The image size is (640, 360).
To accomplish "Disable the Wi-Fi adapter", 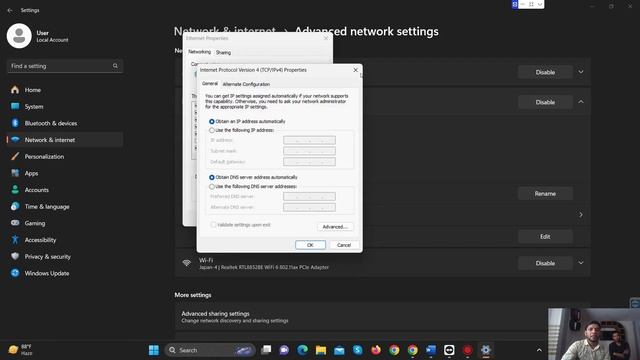I will 545,263.
